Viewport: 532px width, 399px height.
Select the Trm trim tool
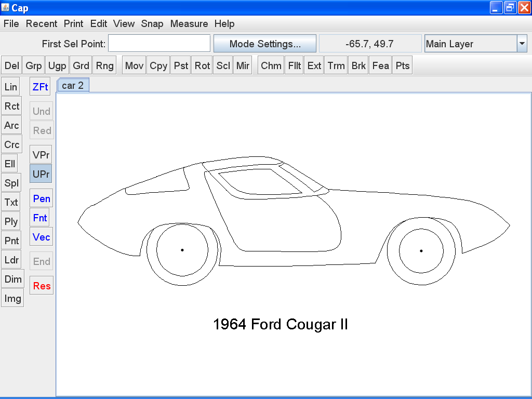(336, 65)
